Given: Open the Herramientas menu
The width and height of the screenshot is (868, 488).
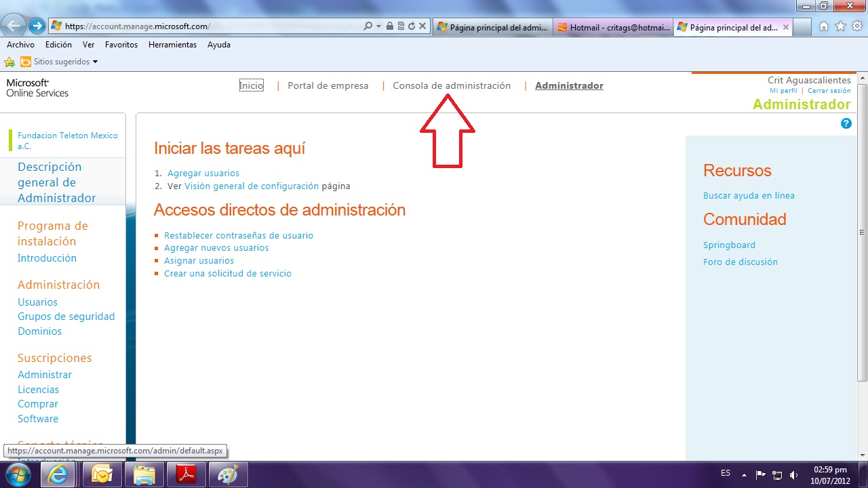Looking at the screenshot, I should (172, 45).
